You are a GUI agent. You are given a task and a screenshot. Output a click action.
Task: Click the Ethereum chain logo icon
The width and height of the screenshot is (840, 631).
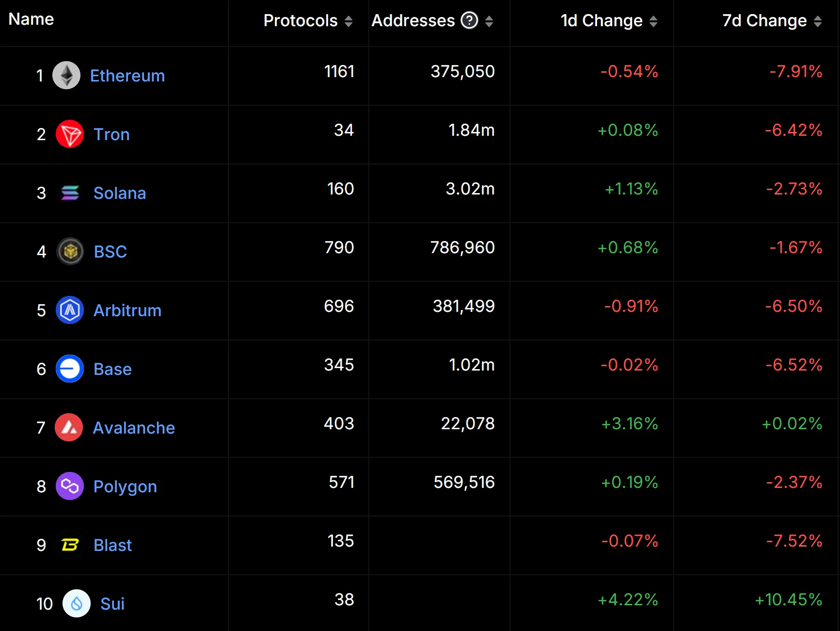[x=66, y=75]
